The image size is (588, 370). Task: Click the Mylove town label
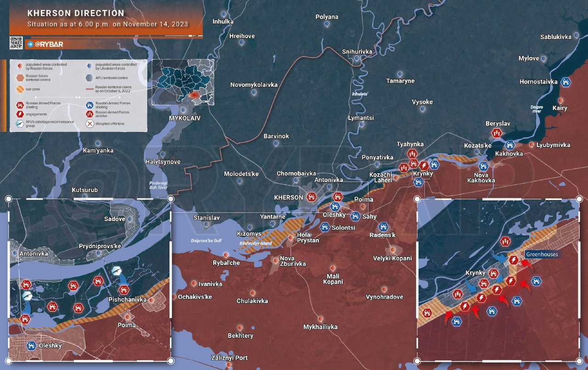point(529,58)
